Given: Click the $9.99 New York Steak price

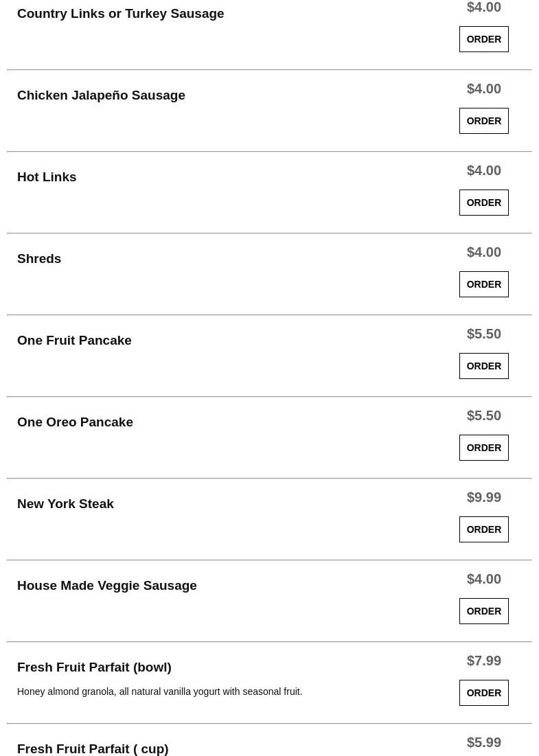Looking at the screenshot, I should (x=483, y=497).
